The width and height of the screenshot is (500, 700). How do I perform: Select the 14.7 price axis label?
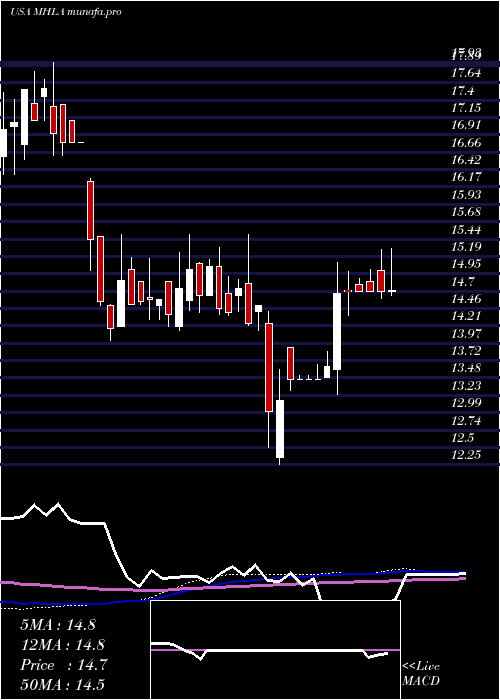pos(462,282)
